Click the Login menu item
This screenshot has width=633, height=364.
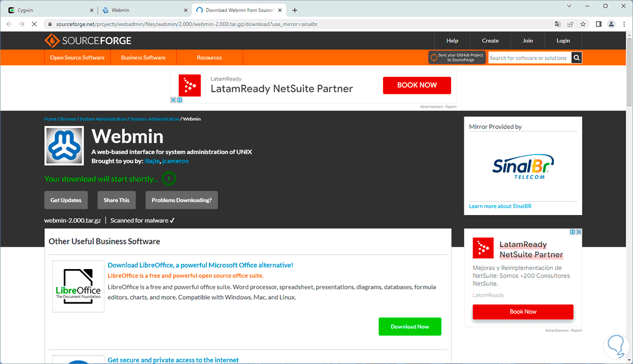tap(563, 41)
